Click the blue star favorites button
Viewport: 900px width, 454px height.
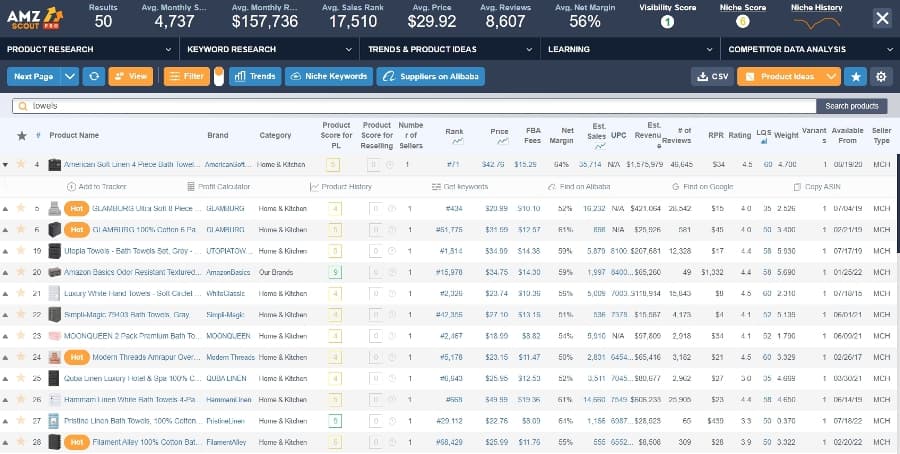point(855,76)
